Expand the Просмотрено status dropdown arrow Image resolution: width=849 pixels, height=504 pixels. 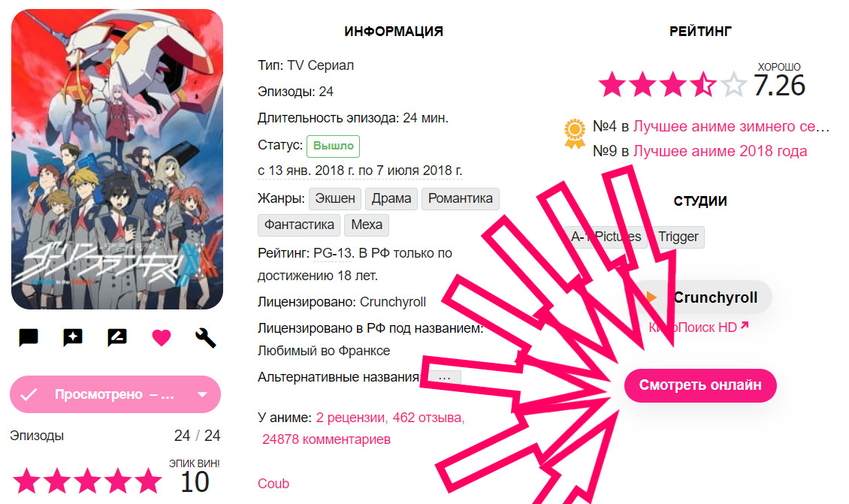(203, 394)
